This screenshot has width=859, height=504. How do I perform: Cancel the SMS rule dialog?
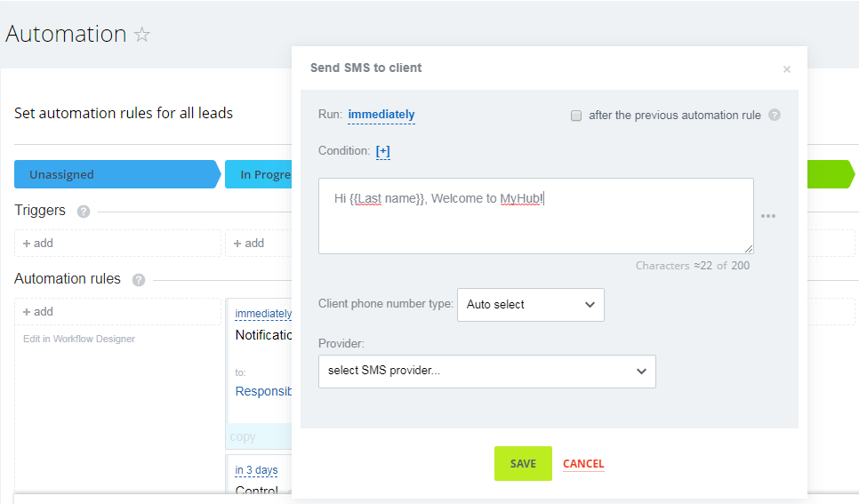(x=583, y=463)
